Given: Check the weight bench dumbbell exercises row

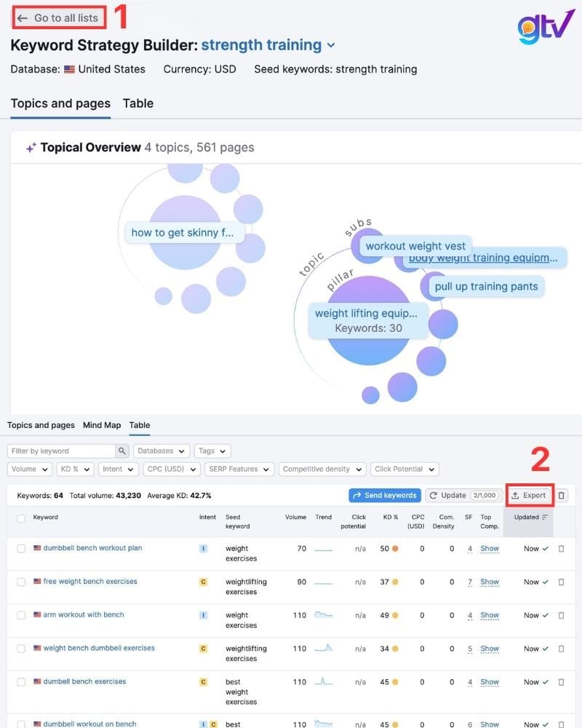Looking at the screenshot, I should coord(21,649).
